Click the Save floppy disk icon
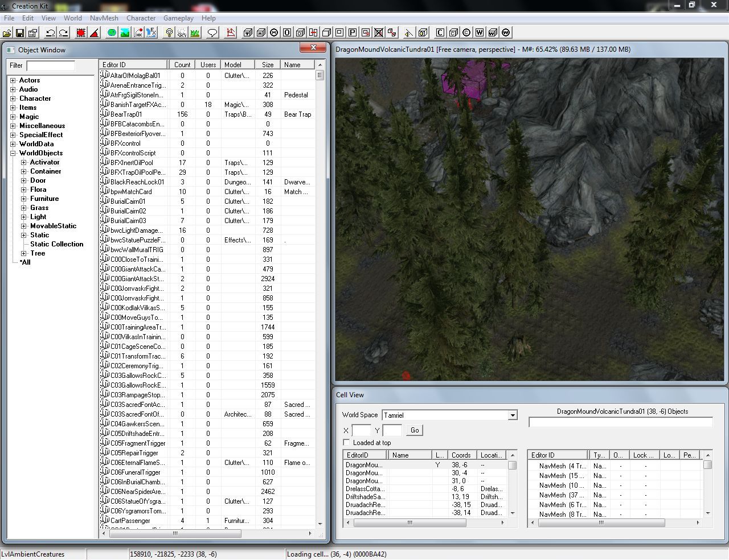 click(x=20, y=33)
